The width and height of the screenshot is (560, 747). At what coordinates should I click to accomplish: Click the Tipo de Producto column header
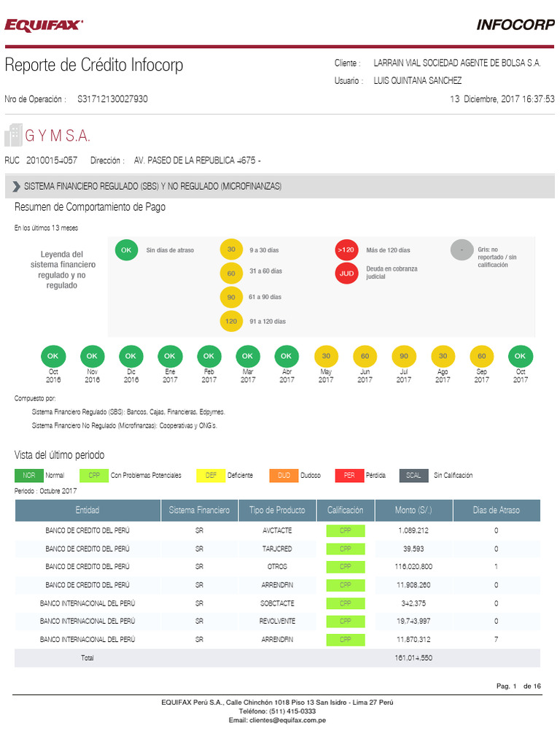[277, 510]
